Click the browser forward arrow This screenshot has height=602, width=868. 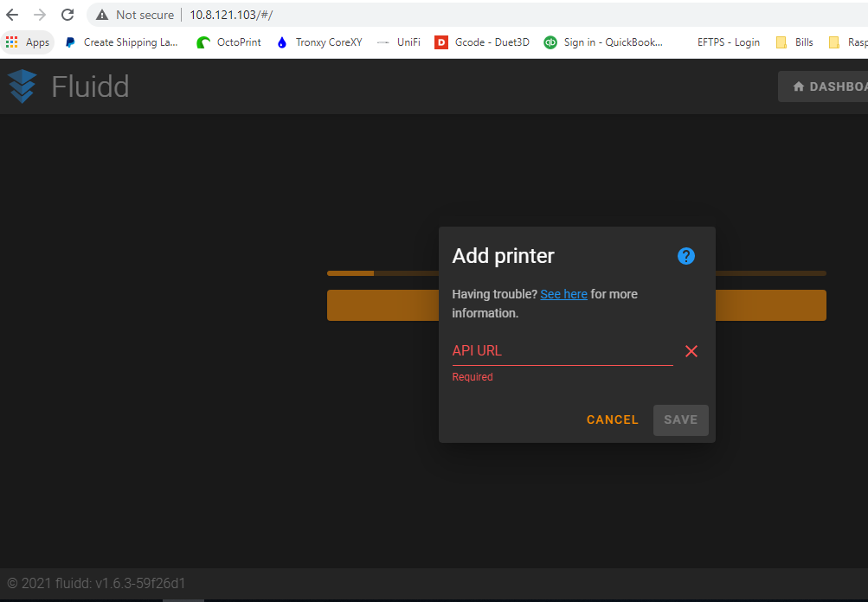point(40,14)
